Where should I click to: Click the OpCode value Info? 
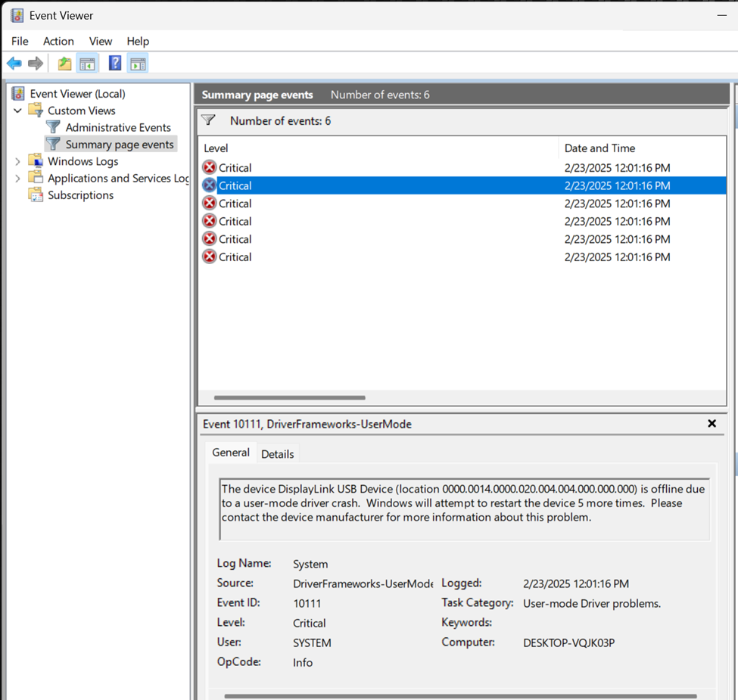tap(303, 662)
